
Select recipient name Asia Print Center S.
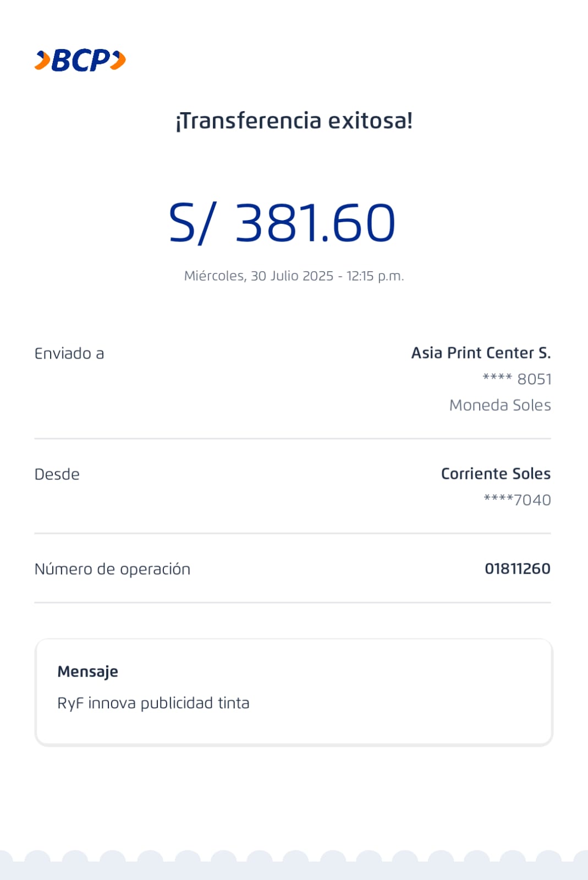[x=481, y=353]
